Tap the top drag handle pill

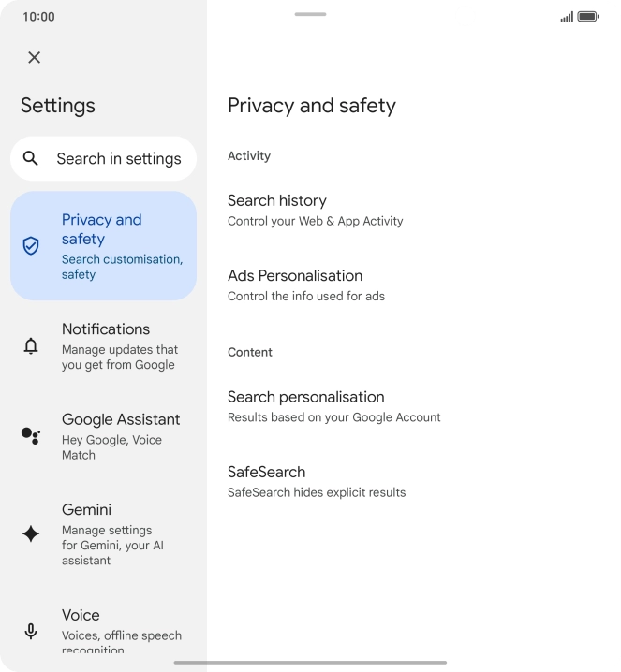point(310,15)
